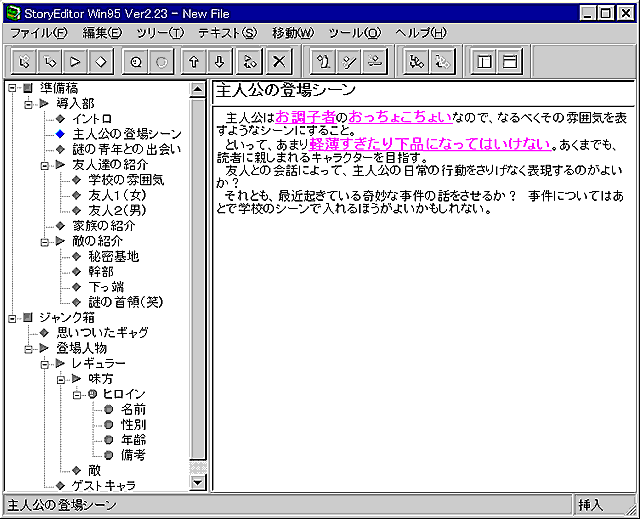Select the 学校の雰囲気 tree node

click(127, 180)
